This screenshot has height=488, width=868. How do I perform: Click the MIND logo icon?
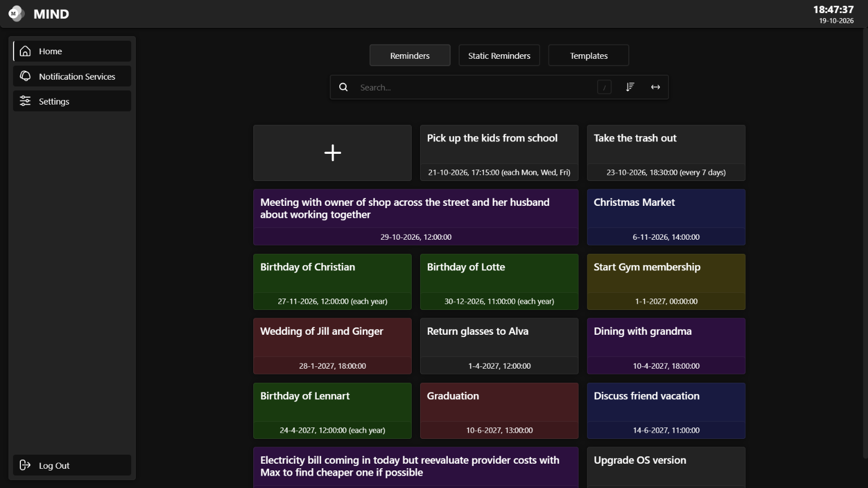16,14
